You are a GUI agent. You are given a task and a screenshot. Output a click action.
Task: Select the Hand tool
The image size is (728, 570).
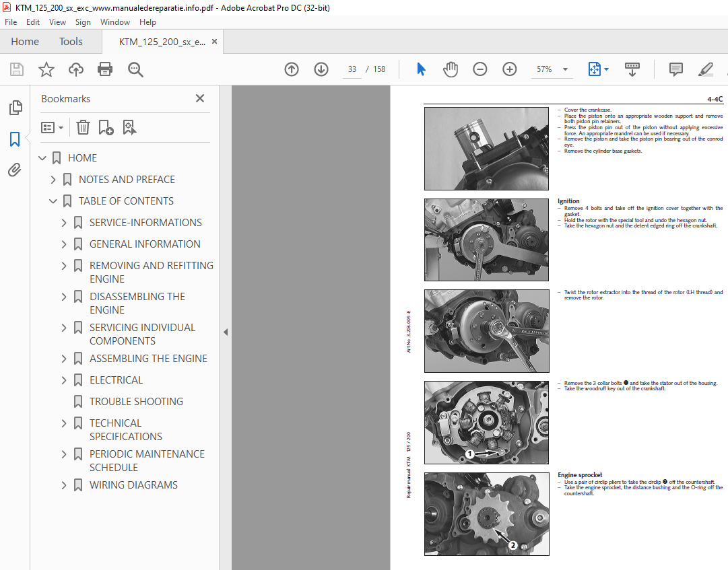(x=451, y=69)
